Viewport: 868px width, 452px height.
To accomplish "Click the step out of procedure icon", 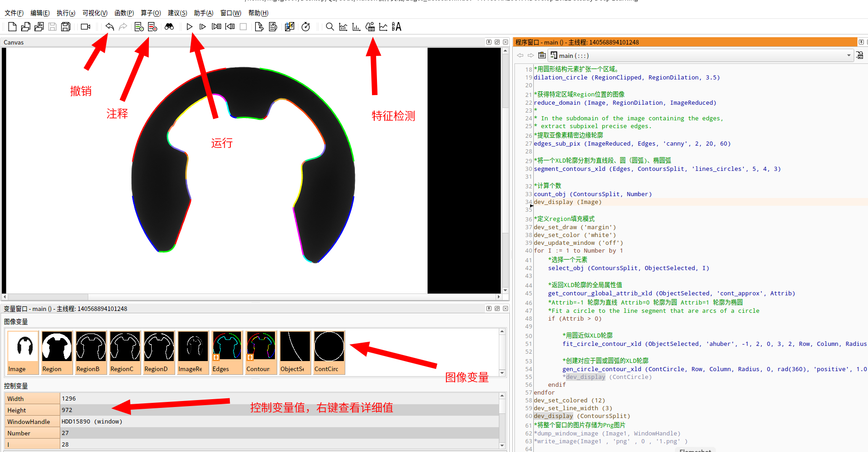I will [x=230, y=27].
